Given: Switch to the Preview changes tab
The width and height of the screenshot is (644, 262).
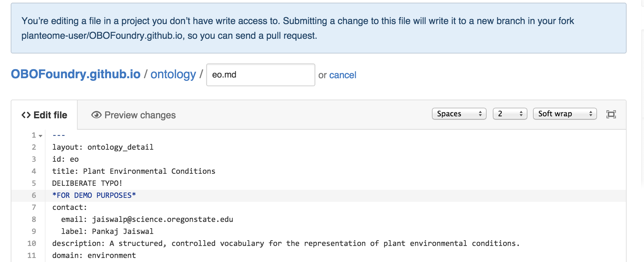Looking at the screenshot, I should pyautogui.click(x=134, y=115).
